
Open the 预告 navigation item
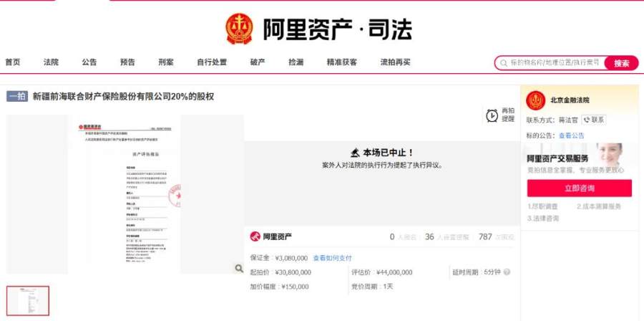127,62
